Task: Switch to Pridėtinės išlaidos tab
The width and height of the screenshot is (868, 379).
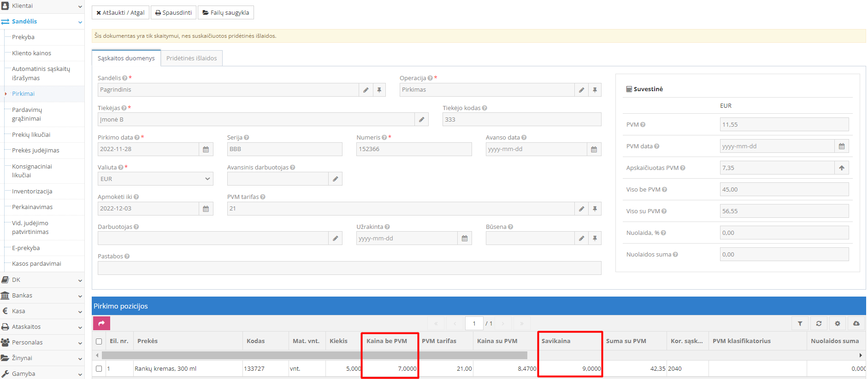Action: (x=191, y=58)
